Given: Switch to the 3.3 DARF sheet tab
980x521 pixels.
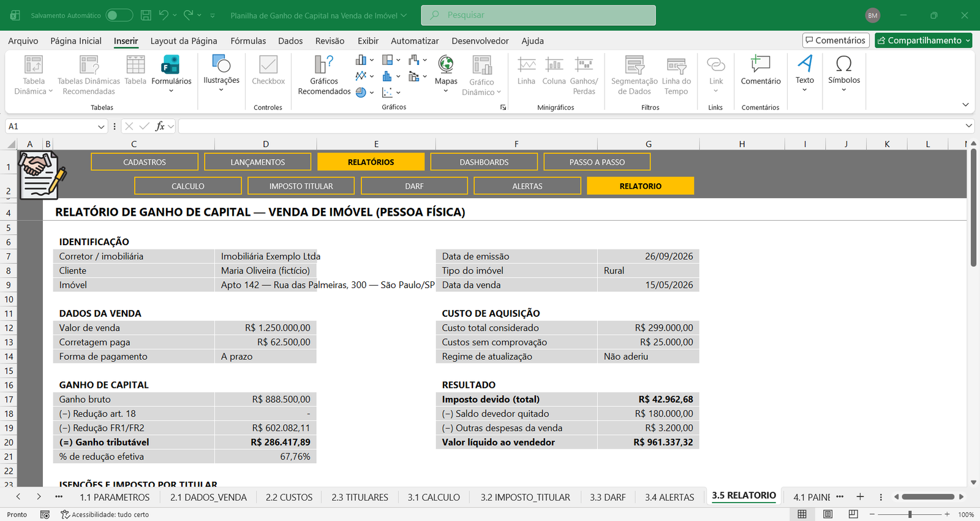Looking at the screenshot, I should (x=608, y=497).
